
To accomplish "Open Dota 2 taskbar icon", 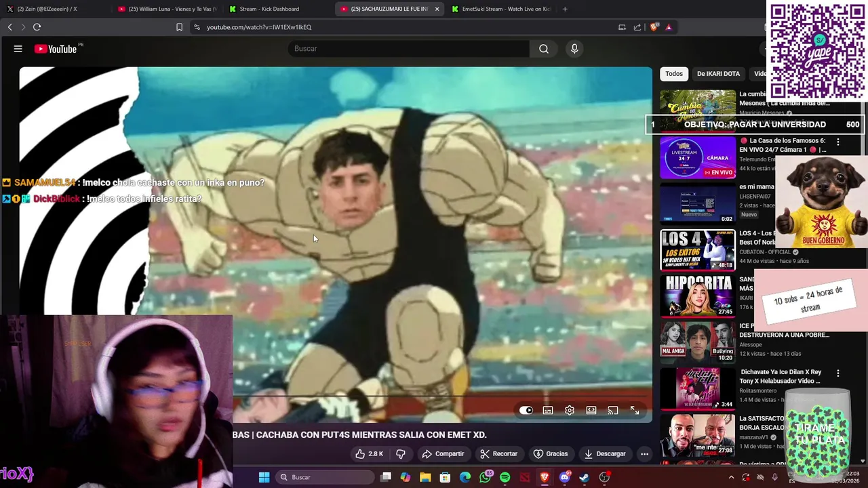I will 525,477.
